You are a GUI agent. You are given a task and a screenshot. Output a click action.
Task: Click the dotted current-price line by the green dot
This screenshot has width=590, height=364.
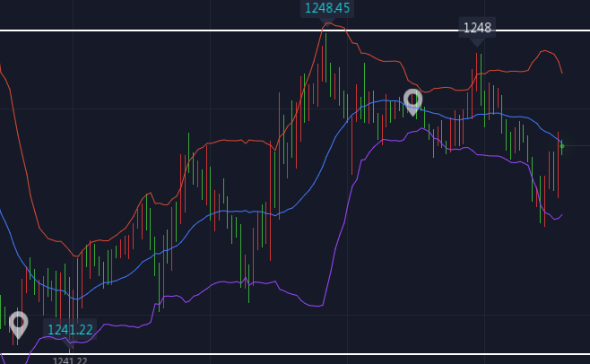pyautogui.click(x=577, y=145)
